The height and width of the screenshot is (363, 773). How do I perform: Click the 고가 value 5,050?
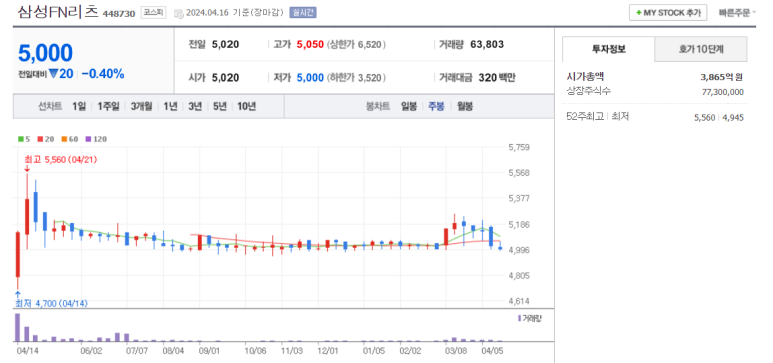click(310, 45)
